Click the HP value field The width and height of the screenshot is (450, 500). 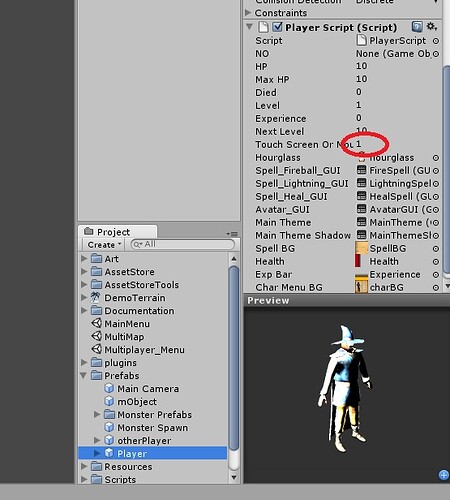coord(398,66)
